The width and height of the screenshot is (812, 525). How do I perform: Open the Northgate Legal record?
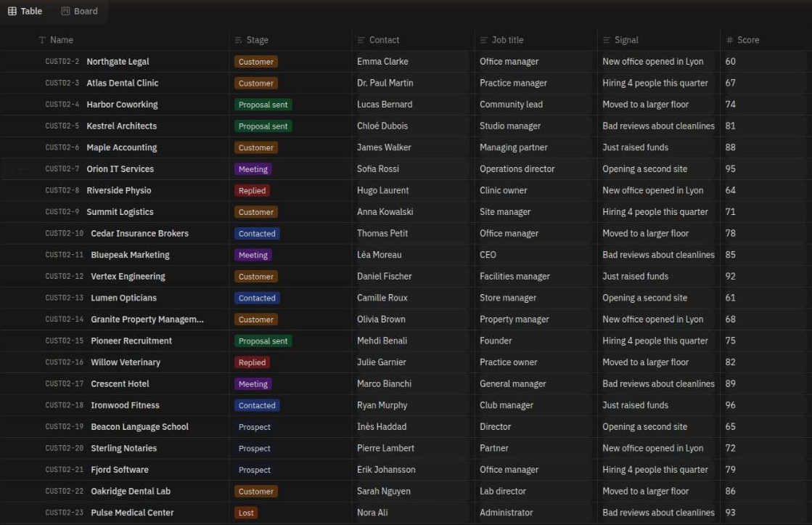tap(118, 61)
